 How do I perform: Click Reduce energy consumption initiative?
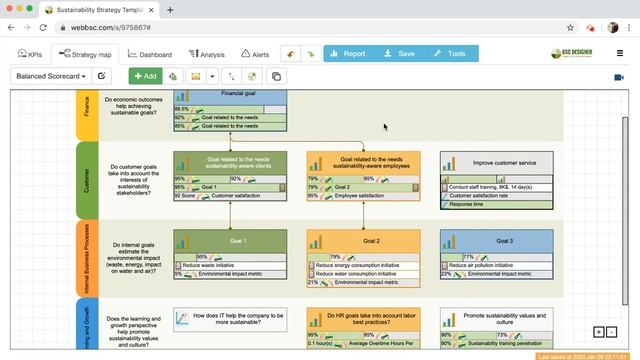point(363,265)
